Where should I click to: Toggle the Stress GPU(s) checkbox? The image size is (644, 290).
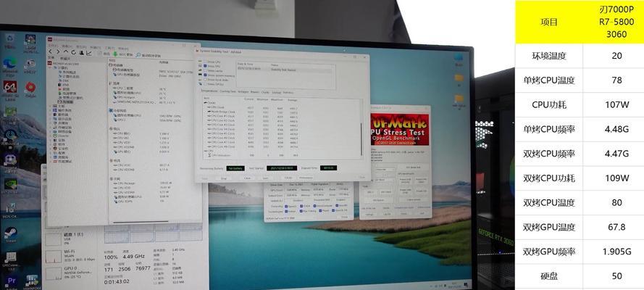point(205,84)
